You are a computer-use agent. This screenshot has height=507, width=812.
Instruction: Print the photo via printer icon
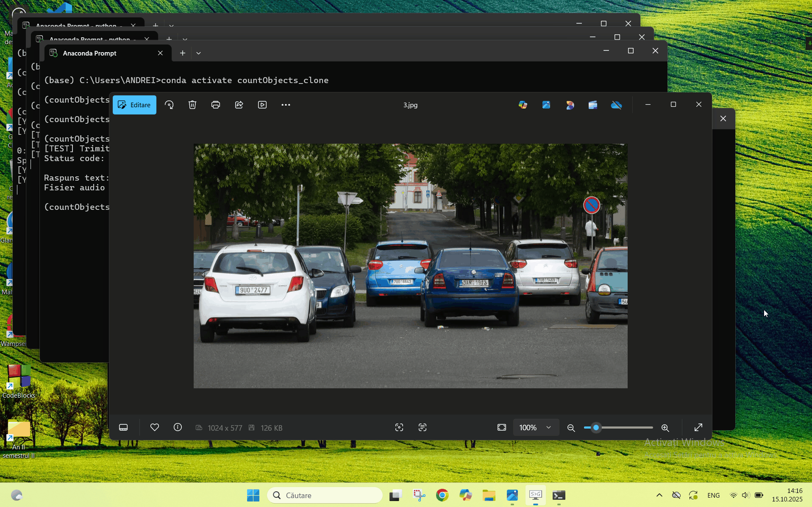(x=216, y=105)
